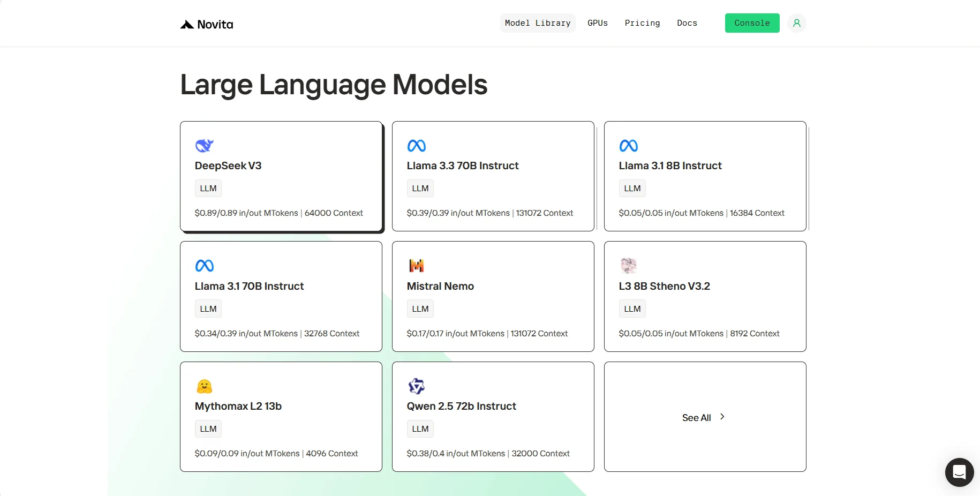Click LLM tag on Qwen 2.5 72b card

point(420,429)
